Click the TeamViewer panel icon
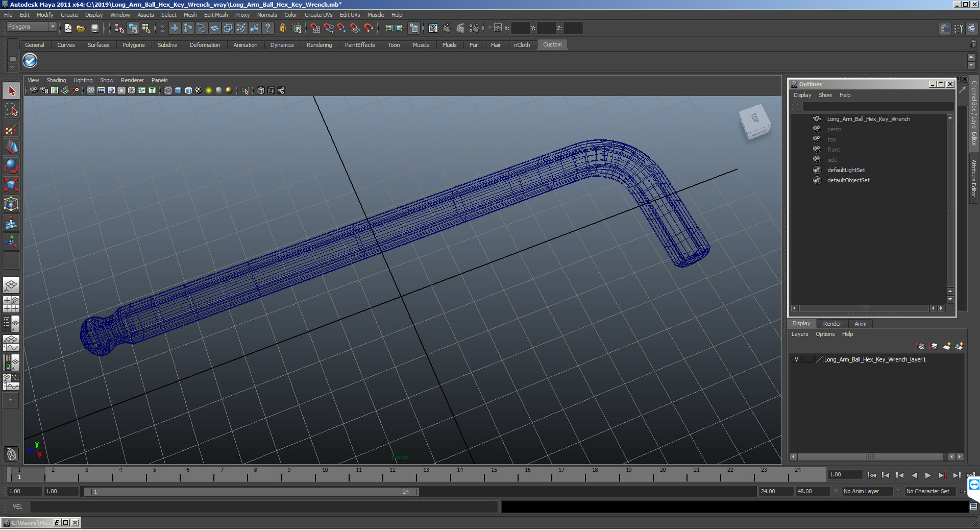980x531 pixels. click(974, 485)
